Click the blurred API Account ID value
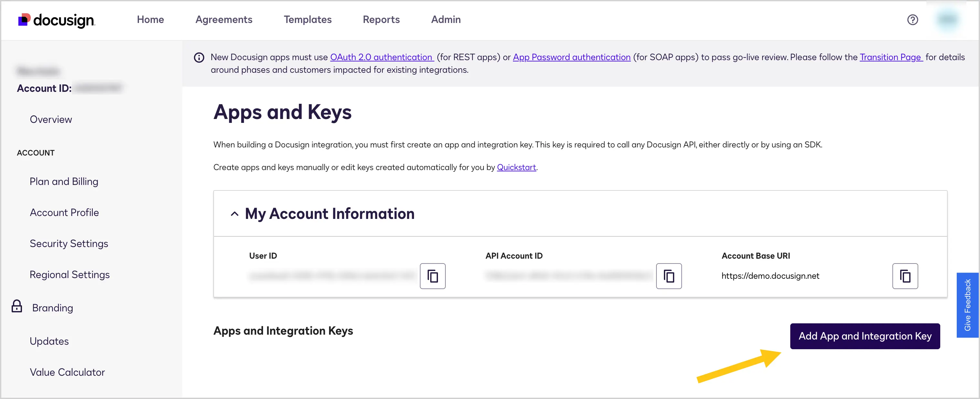 pos(569,275)
